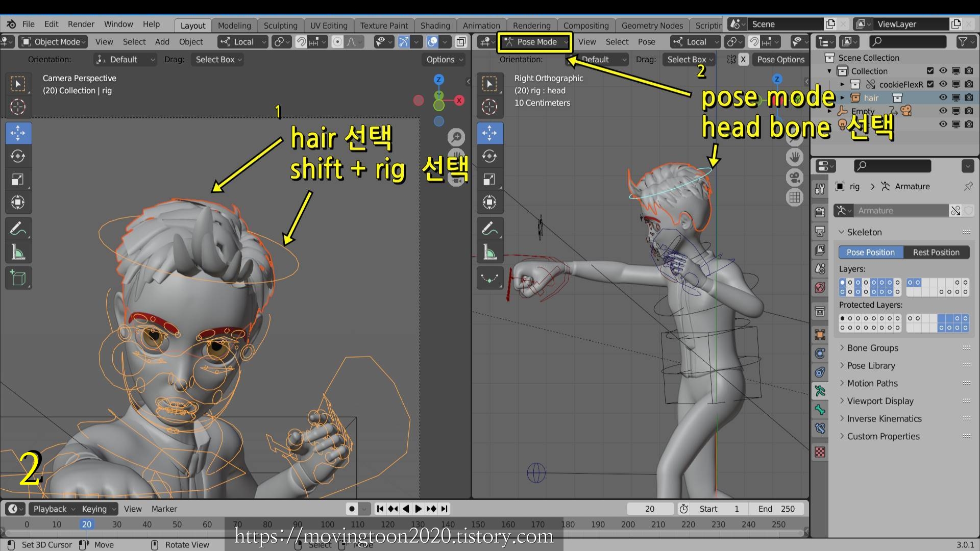Open the Object properties tab
Screen dimensions: 980x551
pos(820,335)
